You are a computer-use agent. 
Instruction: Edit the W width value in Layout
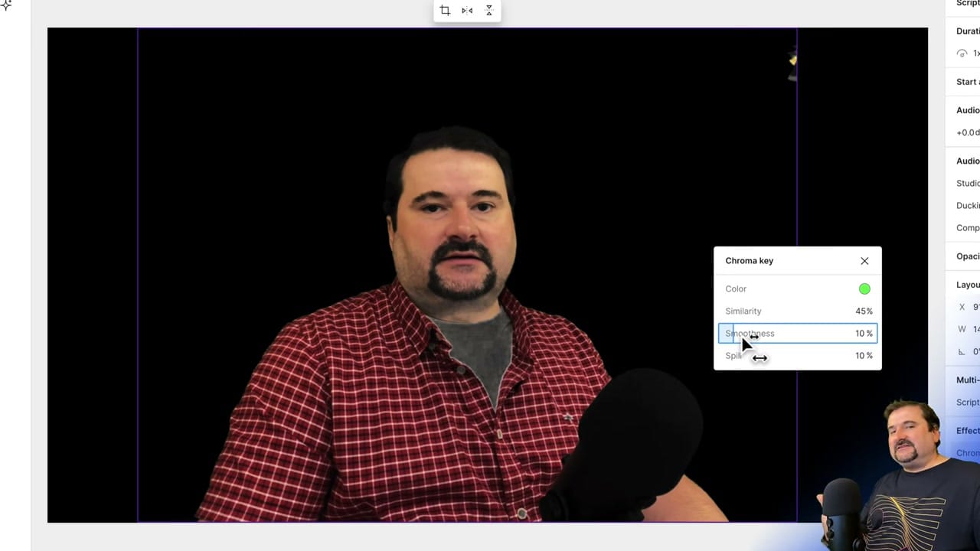click(975, 329)
